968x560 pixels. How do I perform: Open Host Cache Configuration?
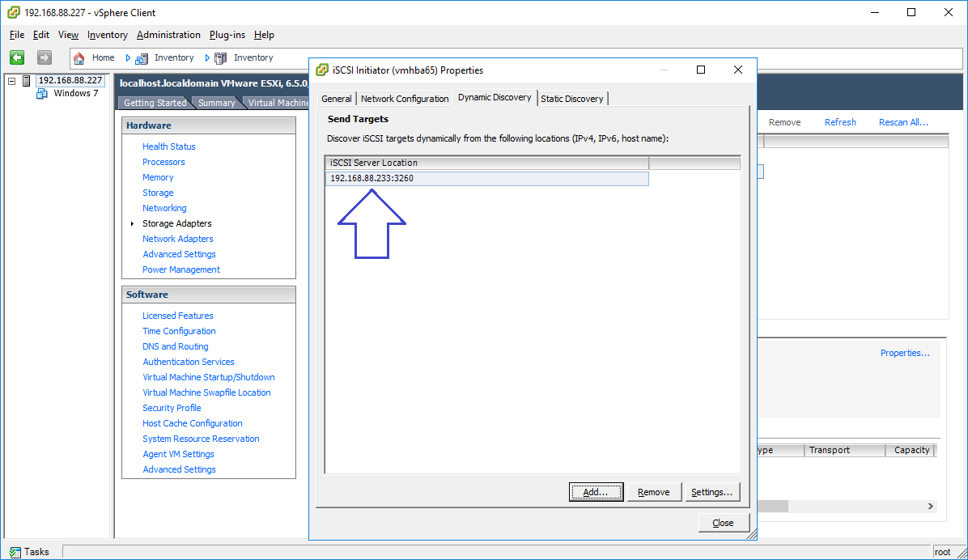(x=192, y=423)
